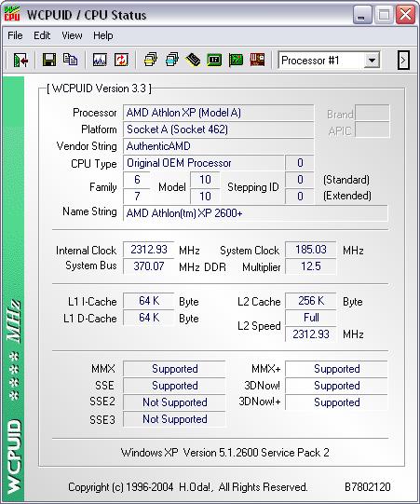Click the System Clock value 185.03
The height and width of the screenshot is (504, 420).
[311, 250]
